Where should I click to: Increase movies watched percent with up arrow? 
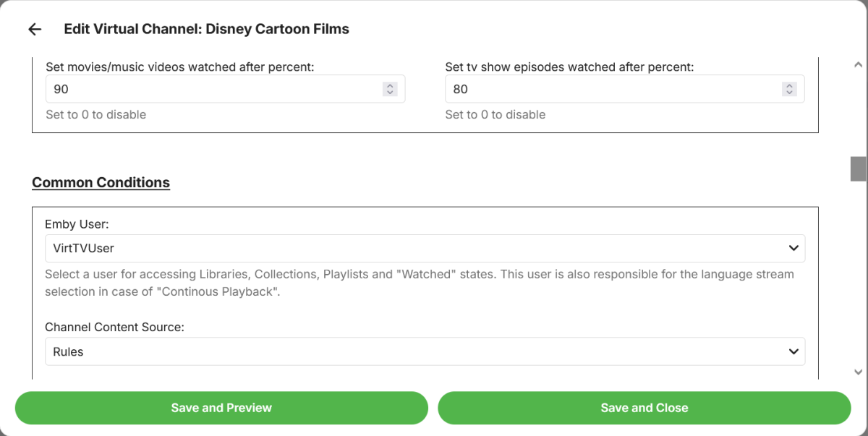[x=390, y=85]
